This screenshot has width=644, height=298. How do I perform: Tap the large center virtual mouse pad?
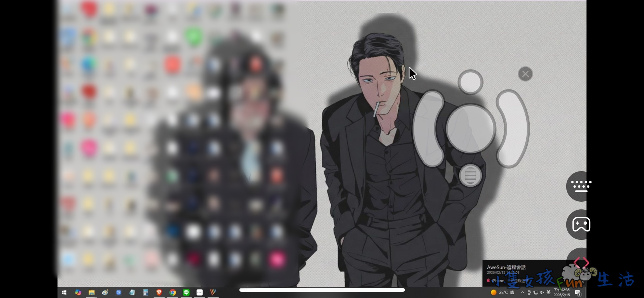(x=471, y=128)
